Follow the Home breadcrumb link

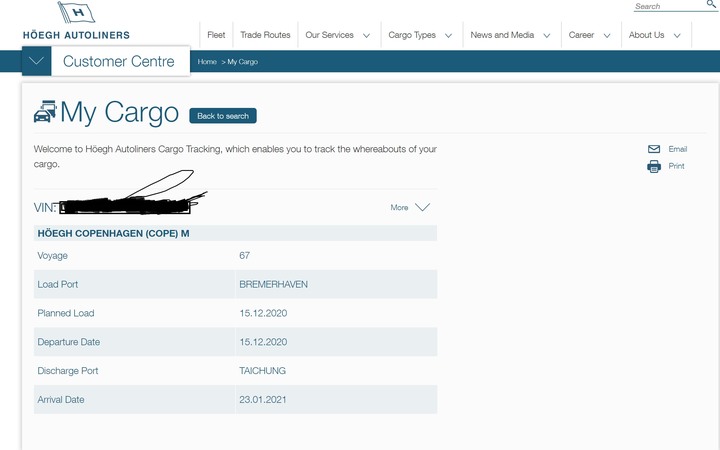click(207, 62)
